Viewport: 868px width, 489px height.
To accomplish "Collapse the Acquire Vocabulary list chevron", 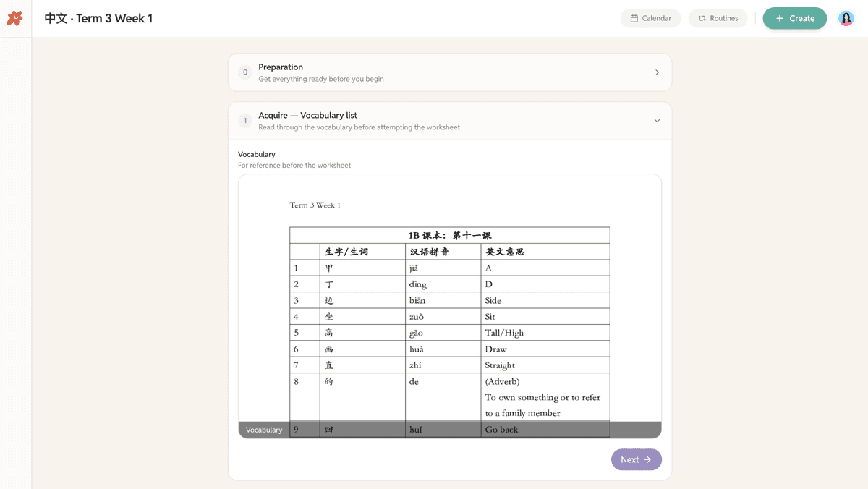I will pos(657,121).
